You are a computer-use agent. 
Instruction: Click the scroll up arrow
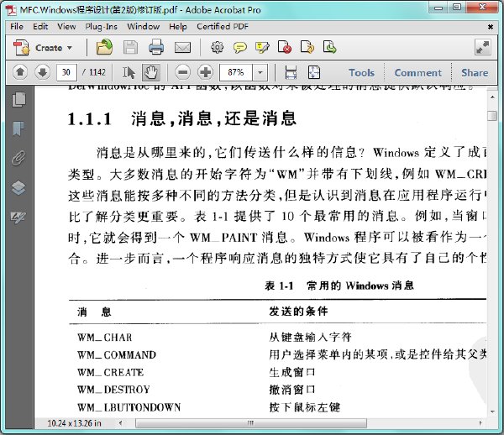[492, 97]
